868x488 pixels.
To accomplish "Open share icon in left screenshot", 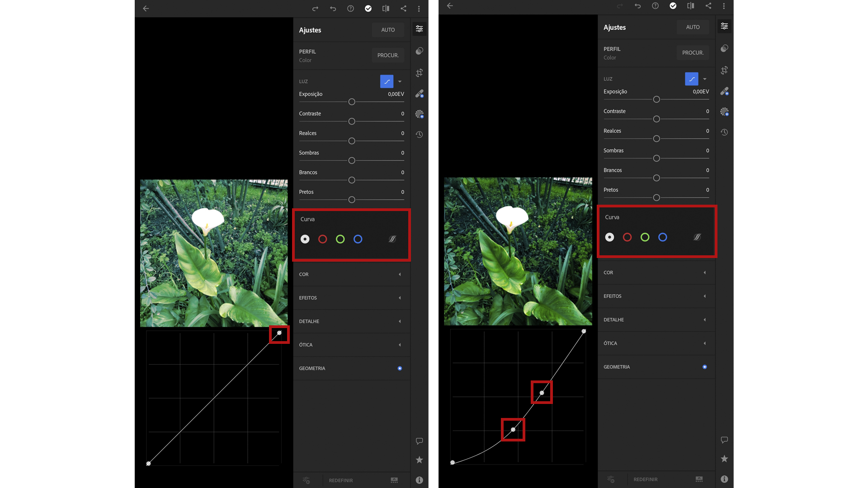I will coord(403,9).
